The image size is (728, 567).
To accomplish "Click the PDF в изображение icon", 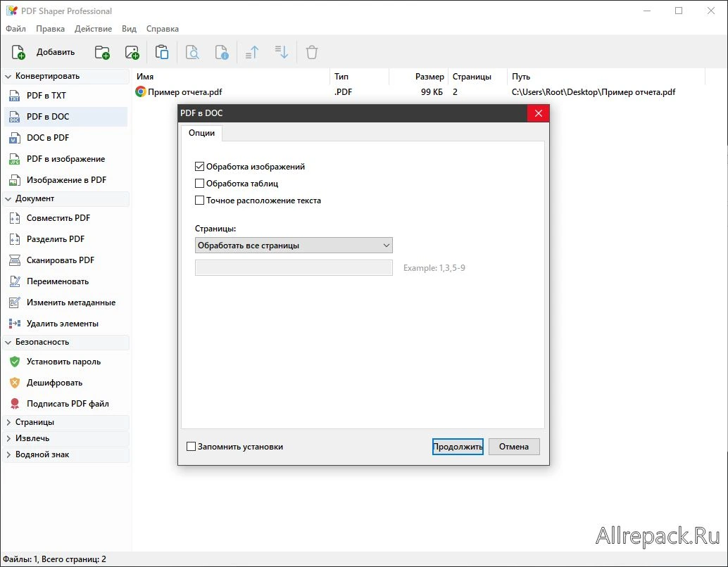I will point(15,159).
